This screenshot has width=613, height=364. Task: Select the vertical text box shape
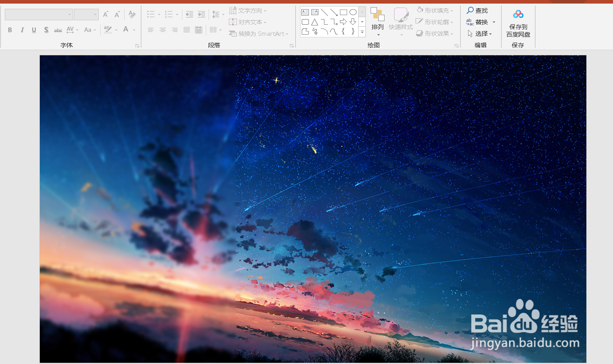point(315,12)
